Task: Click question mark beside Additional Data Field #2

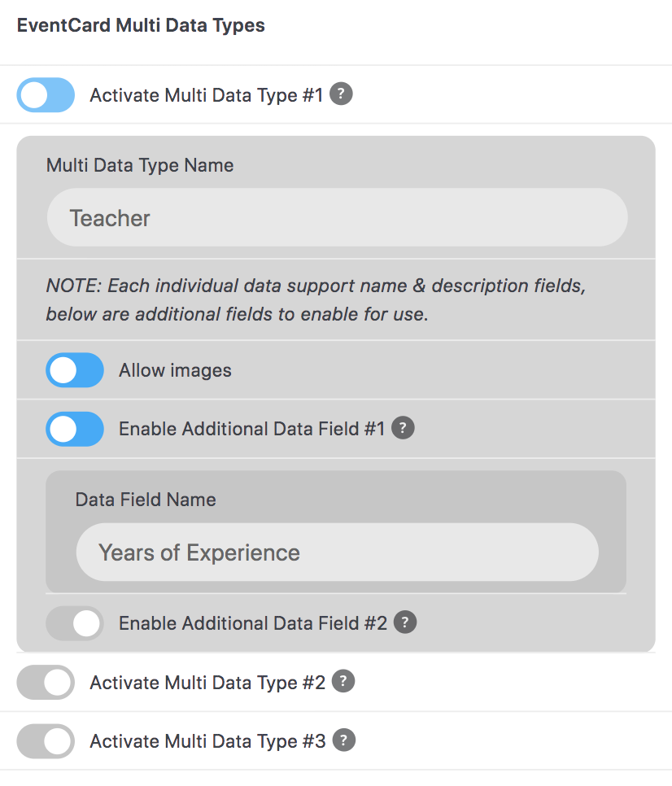Action: [x=405, y=623]
